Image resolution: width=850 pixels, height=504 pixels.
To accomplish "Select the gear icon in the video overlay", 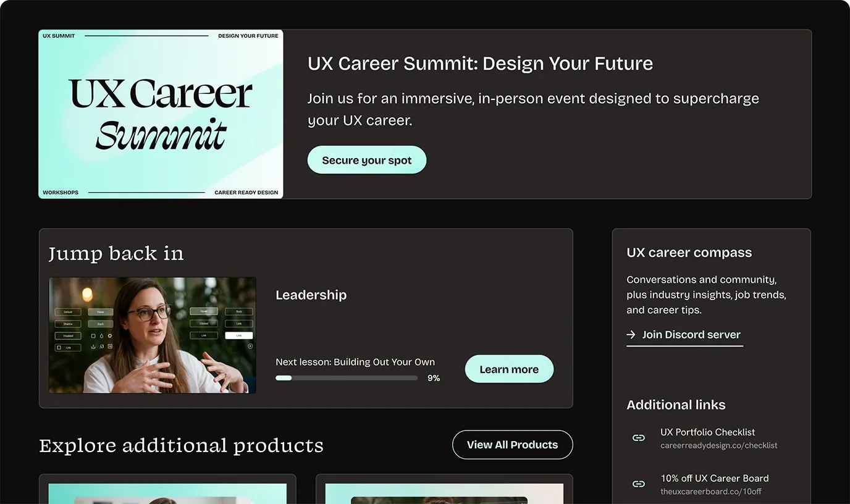I will (x=109, y=336).
